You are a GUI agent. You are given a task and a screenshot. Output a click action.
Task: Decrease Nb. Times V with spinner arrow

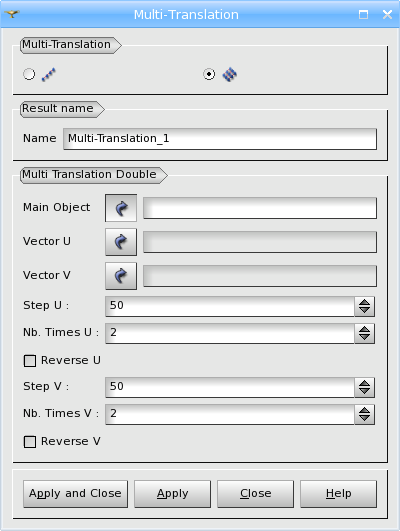pos(364,418)
